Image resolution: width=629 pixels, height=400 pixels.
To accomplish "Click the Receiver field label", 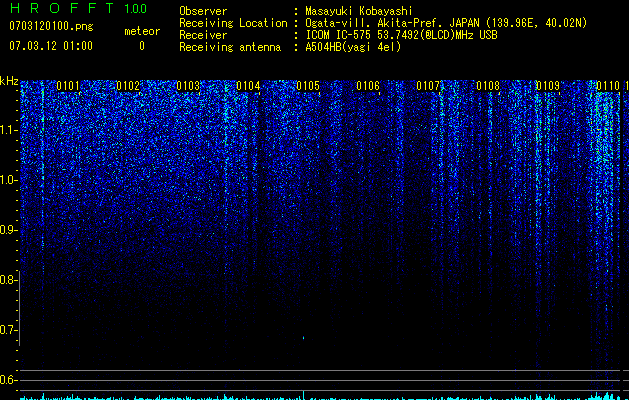I will click(203, 35).
